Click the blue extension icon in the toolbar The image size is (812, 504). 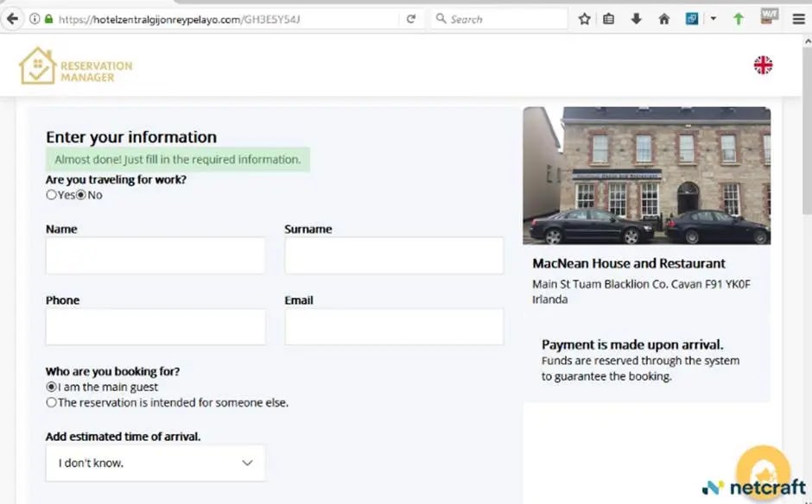point(693,18)
